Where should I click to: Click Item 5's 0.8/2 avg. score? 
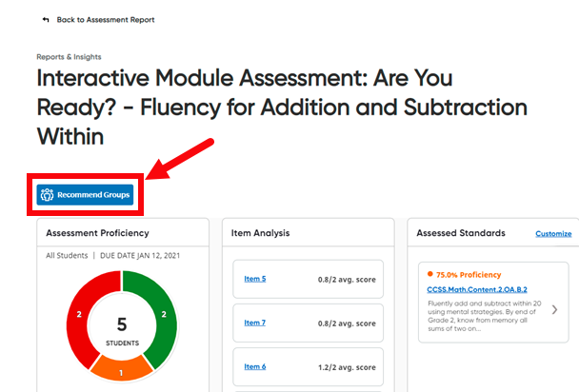coord(347,280)
